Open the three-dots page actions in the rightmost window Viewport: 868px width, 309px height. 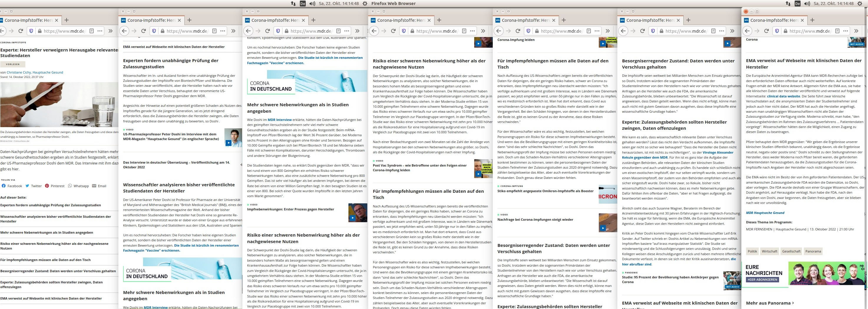846,31
